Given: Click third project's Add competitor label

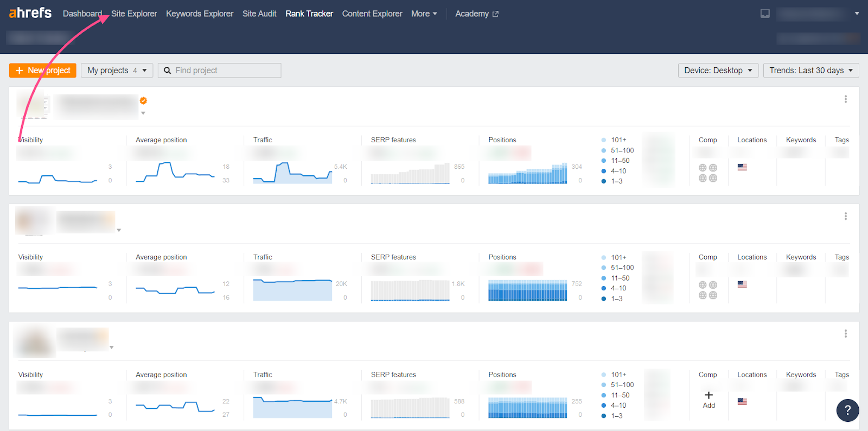Looking at the screenshot, I should point(709,405).
